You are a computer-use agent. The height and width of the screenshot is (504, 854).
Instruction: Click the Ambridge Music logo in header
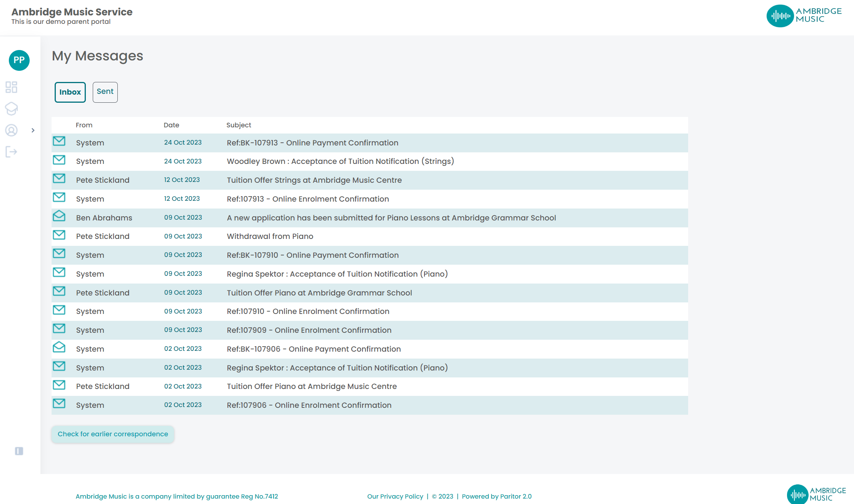(x=804, y=16)
